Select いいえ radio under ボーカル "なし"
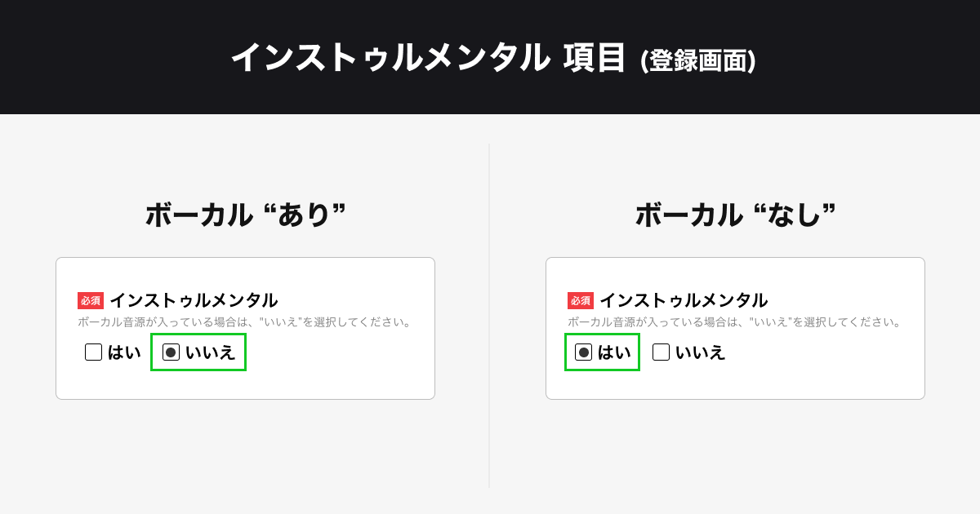 tap(661, 352)
